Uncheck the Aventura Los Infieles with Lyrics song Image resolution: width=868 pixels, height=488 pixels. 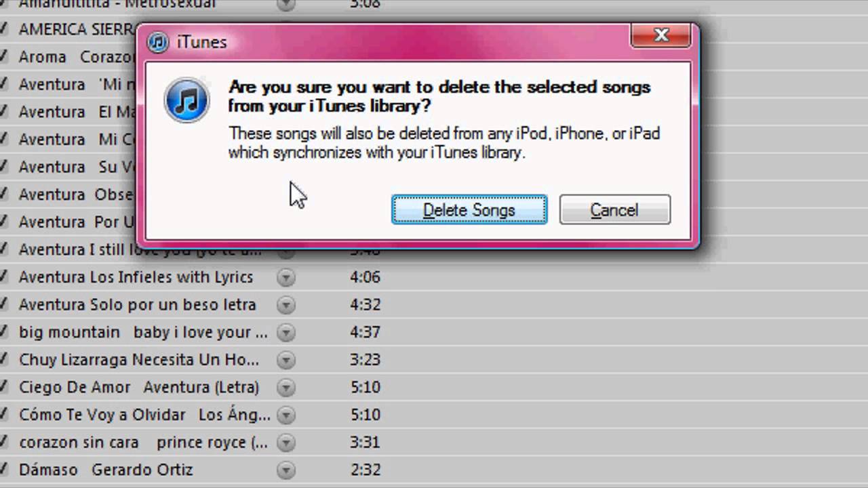(x=3, y=277)
